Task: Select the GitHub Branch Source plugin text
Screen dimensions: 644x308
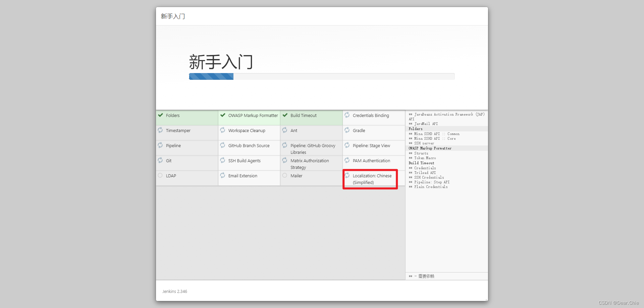Action: [x=249, y=146]
